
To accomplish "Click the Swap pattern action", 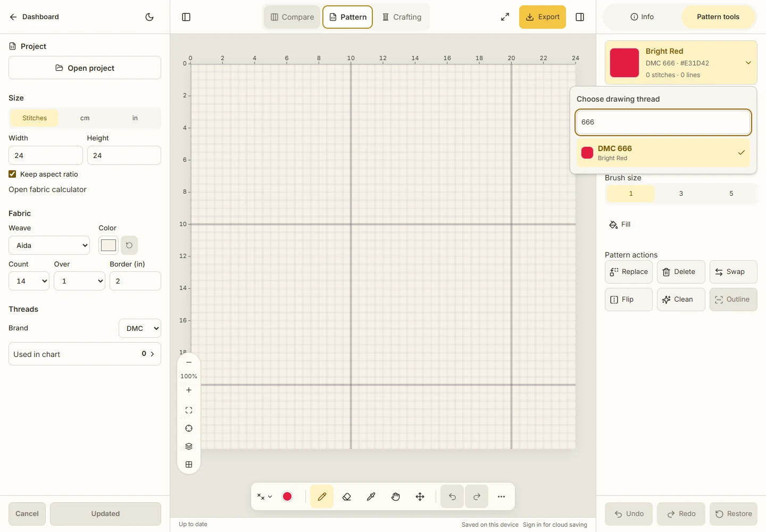I will click(x=734, y=272).
